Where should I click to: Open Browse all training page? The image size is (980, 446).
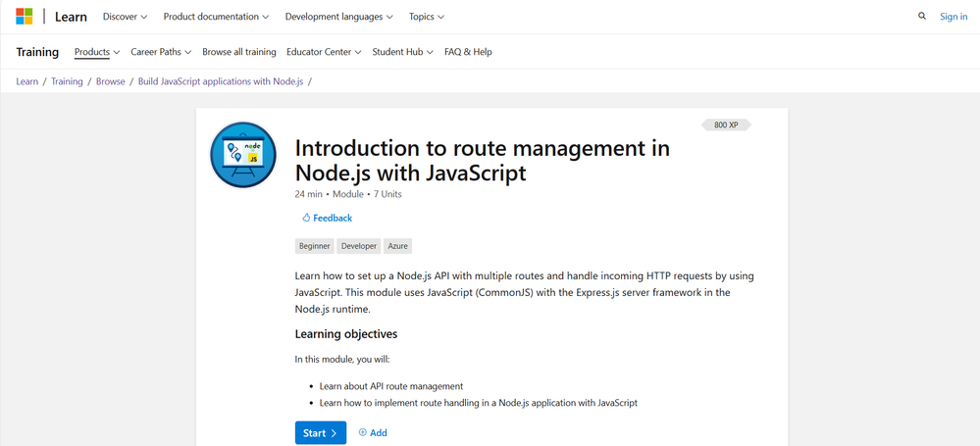pos(238,52)
